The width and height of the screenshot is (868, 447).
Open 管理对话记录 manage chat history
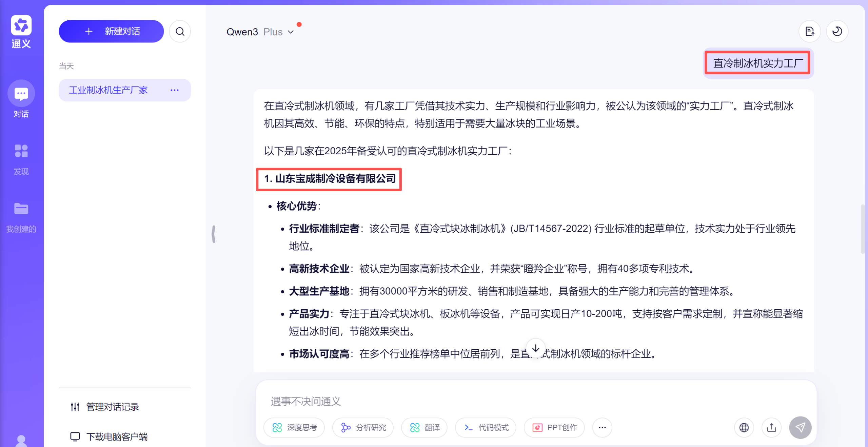click(112, 407)
